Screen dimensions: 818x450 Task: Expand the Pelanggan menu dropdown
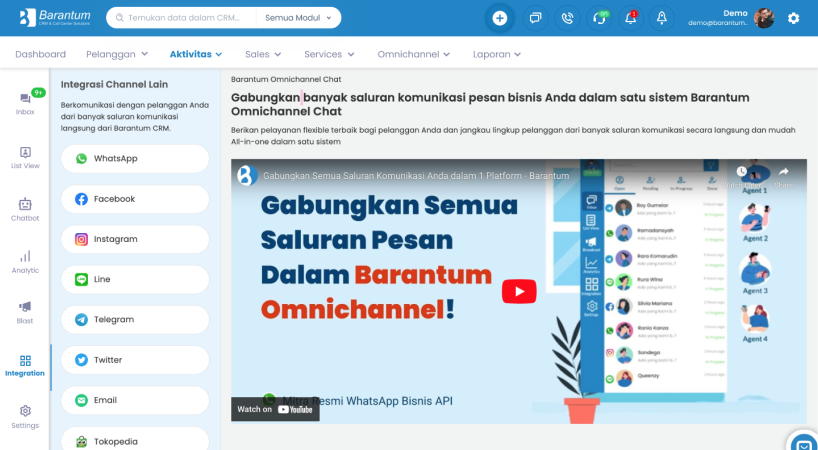click(x=117, y=54)
